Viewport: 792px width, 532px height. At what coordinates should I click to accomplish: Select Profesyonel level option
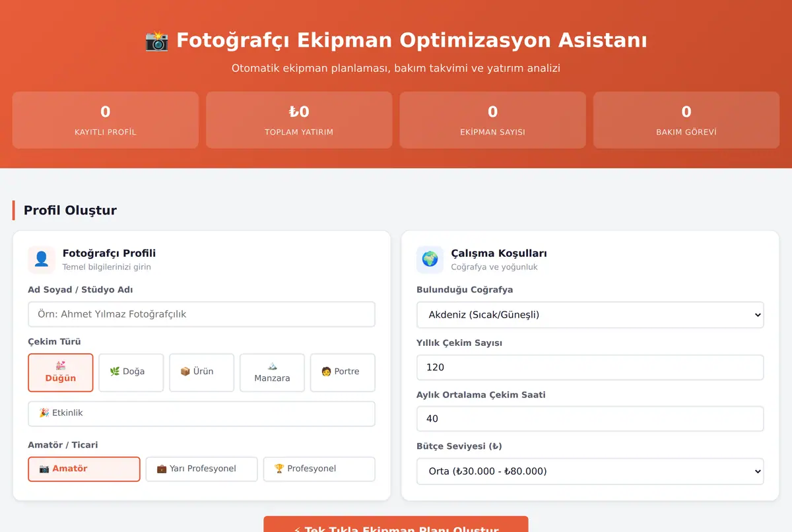[x=319, y=469]
